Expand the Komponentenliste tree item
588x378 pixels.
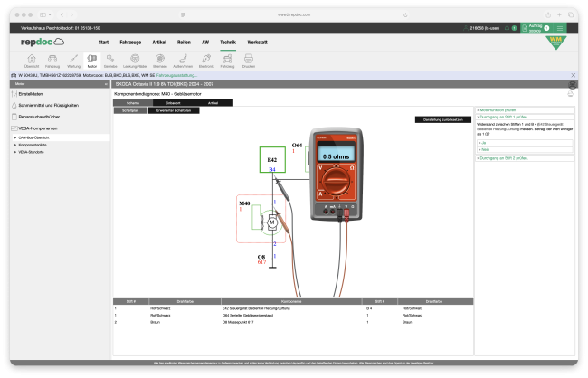click(32, 145)
